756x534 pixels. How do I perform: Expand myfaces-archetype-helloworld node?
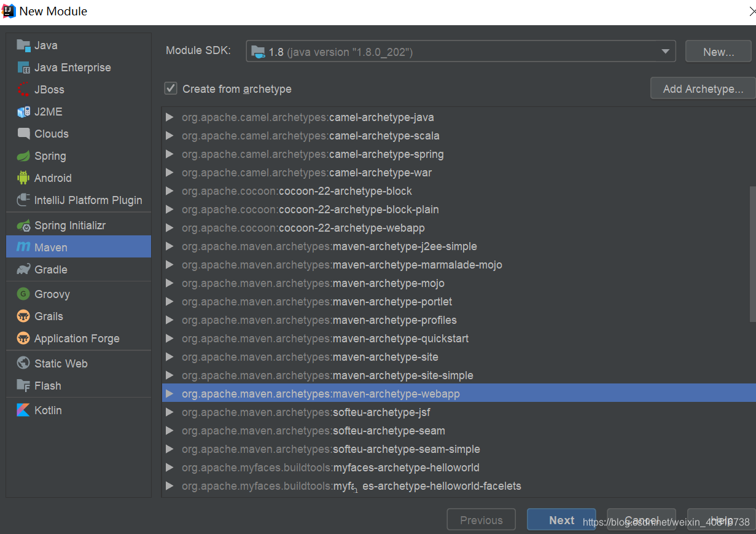[170, 468]
